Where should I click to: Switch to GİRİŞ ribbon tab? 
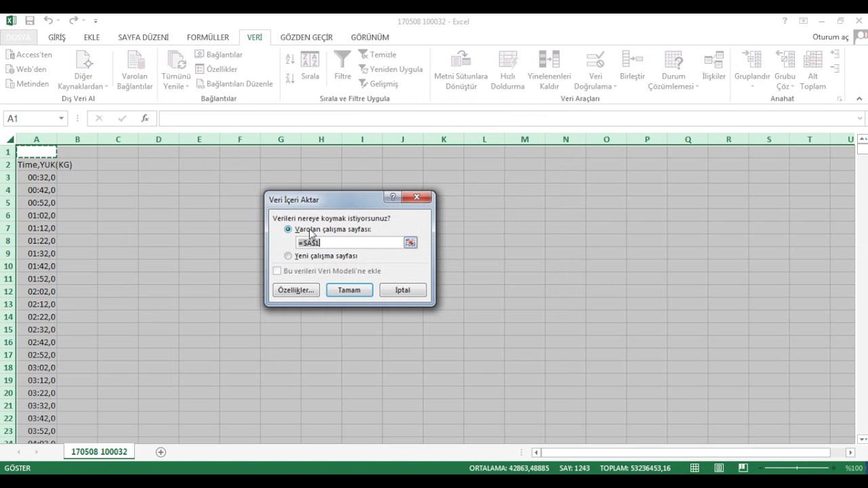[57, 37]
